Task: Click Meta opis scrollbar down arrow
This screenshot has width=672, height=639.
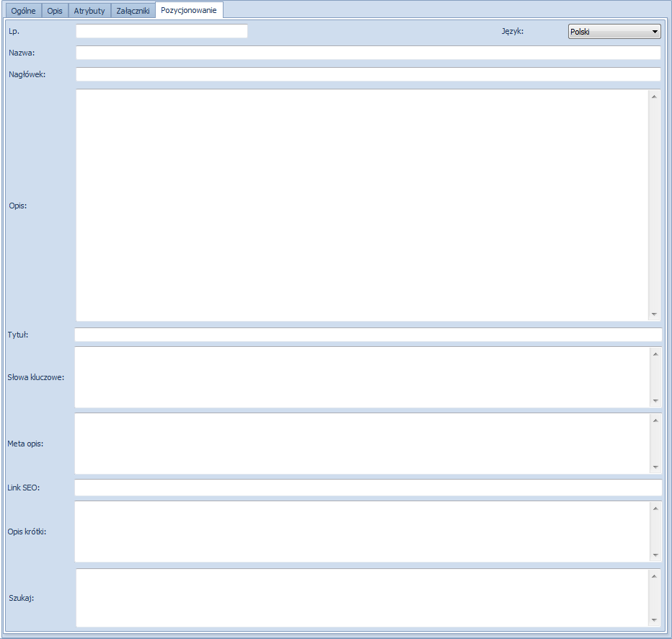Action: pyautogui.click(x=655, y=467)
